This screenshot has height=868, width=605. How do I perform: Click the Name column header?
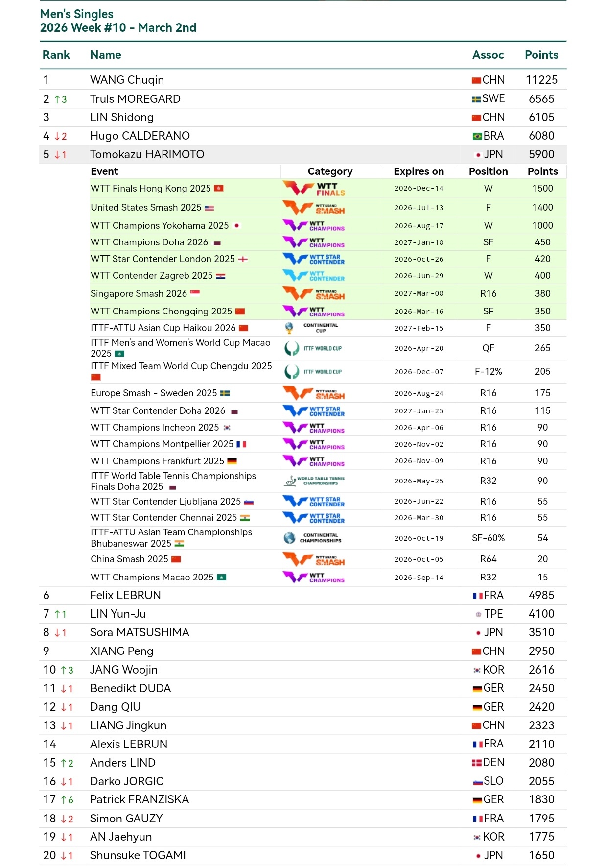pyautogui.click(x=106, y=55)
